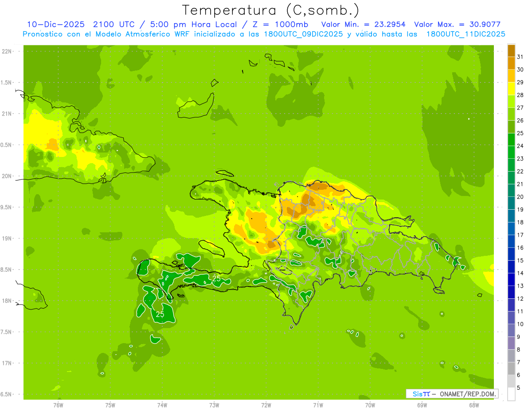Viewport: 532px width, 411px height.
Task: Pick legend color between 8 and 9
Action: point(511,343)
